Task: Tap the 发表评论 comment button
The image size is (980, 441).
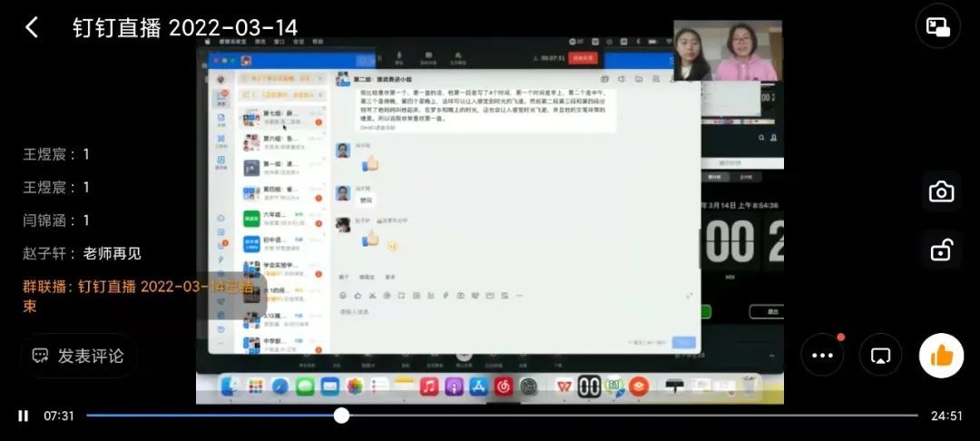Action: tap(79, 356)
